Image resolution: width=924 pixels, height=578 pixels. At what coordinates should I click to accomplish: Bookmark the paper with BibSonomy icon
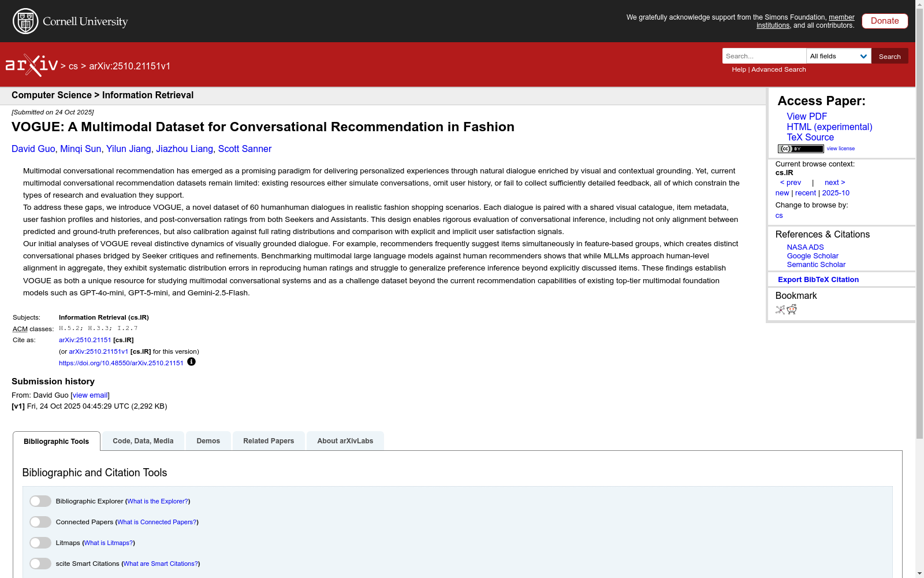pyautogui.click(x=780, y=310)
